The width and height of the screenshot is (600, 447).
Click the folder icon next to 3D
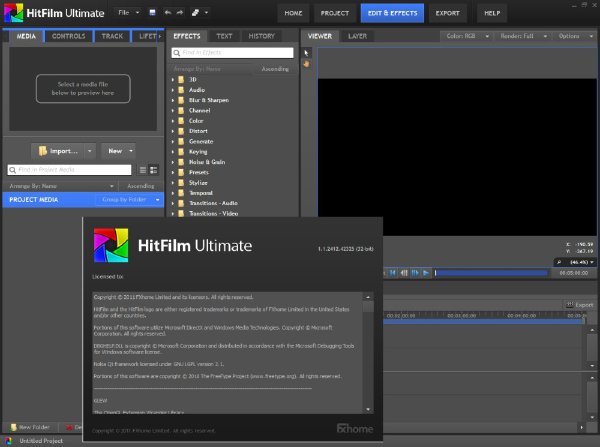pyautogui.click(x=181, y=80)
